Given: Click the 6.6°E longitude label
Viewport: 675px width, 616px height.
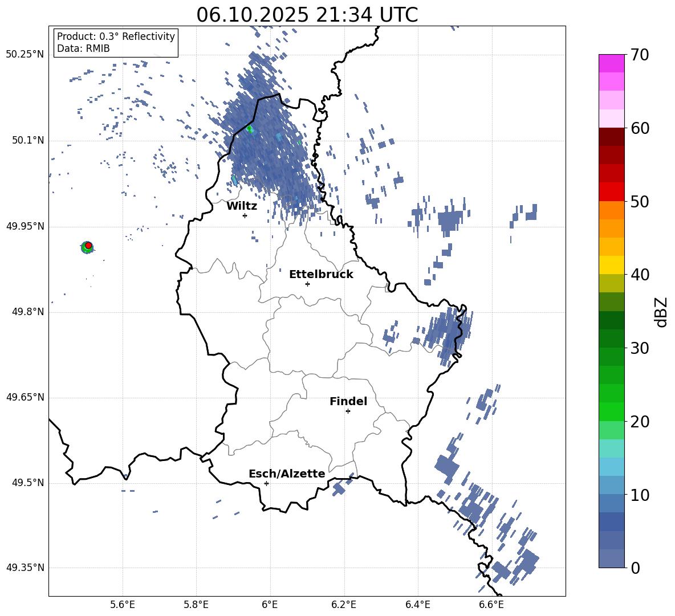Looking at the screenshot, I should pos(491,605).
